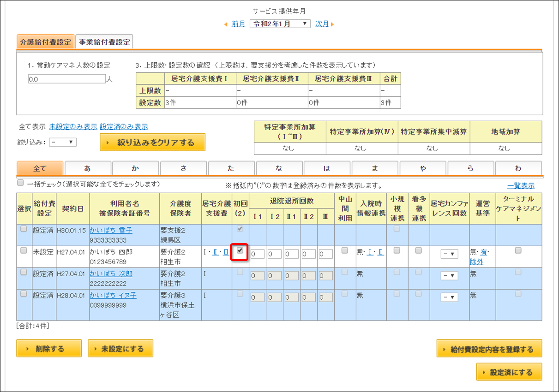559x392 pixels.
Task: Select the 全て kana tab
Action: click(40, 168)
